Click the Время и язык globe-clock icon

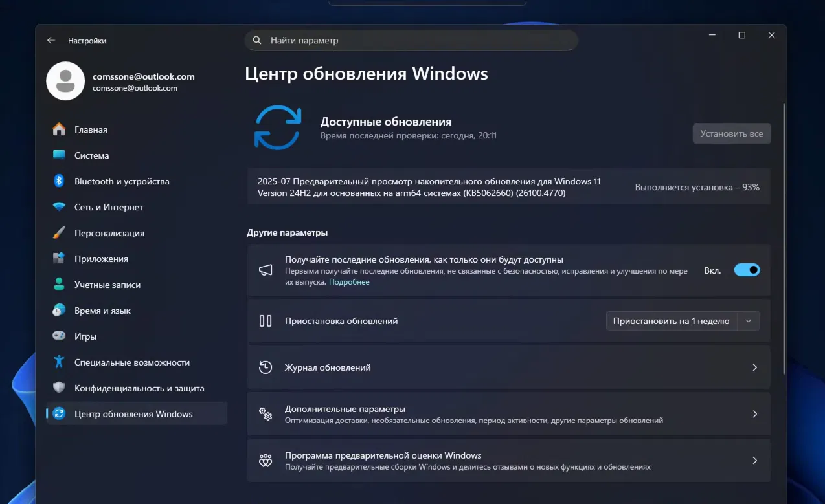[x=59, y=311]
